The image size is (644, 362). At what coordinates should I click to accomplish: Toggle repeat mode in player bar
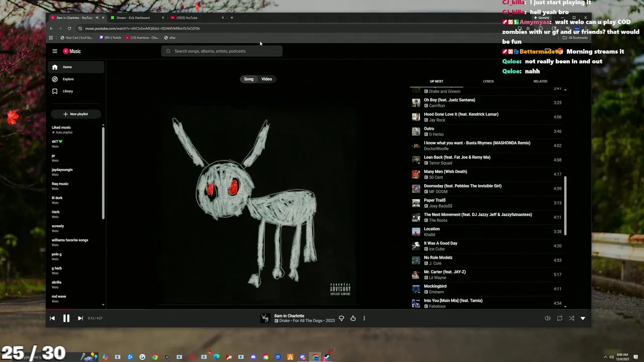pyautogui.click(x=559, y=318)
